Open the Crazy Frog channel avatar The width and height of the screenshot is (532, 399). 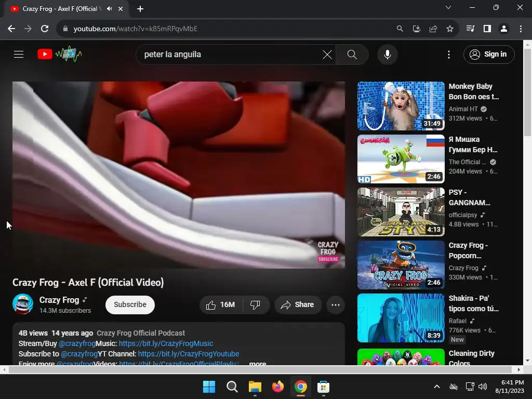click(23, 304)
